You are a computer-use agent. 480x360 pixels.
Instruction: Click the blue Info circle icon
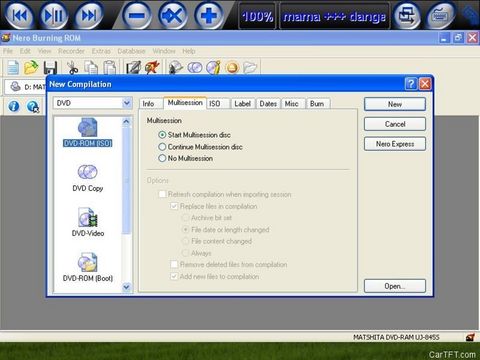pos(14,106)
